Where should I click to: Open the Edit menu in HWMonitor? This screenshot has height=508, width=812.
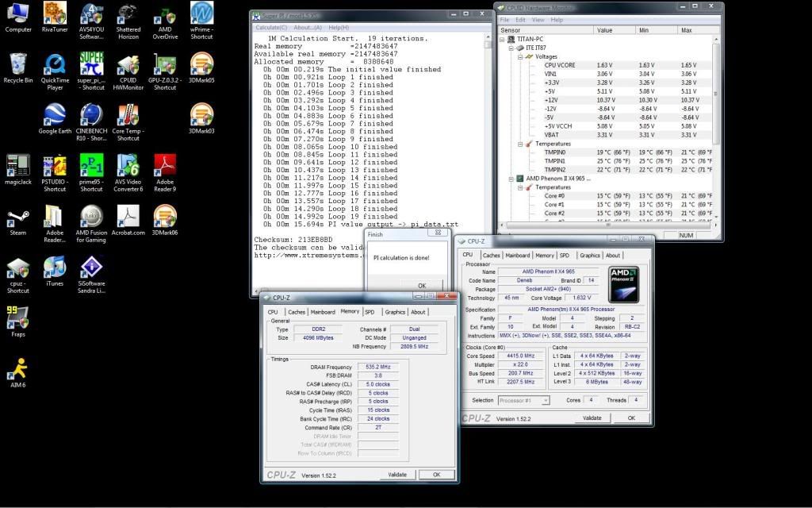[520, 20]
